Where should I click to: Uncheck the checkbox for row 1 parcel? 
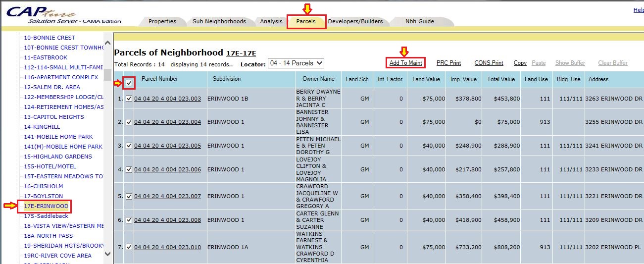coord(129,99)
